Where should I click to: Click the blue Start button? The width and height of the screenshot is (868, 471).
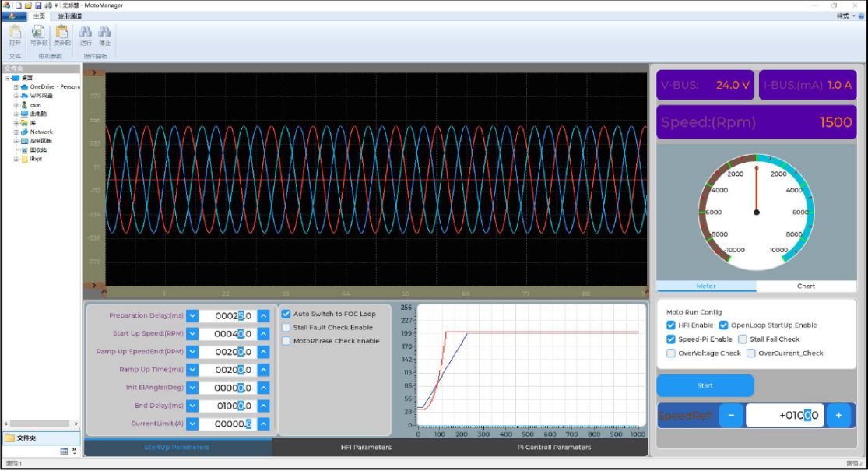point(705,385)
